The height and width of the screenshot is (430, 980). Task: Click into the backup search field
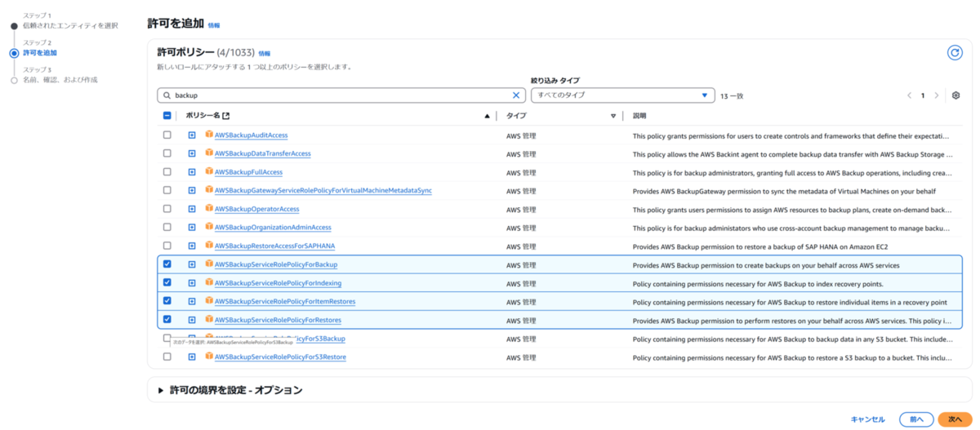(x=341, y=95)
